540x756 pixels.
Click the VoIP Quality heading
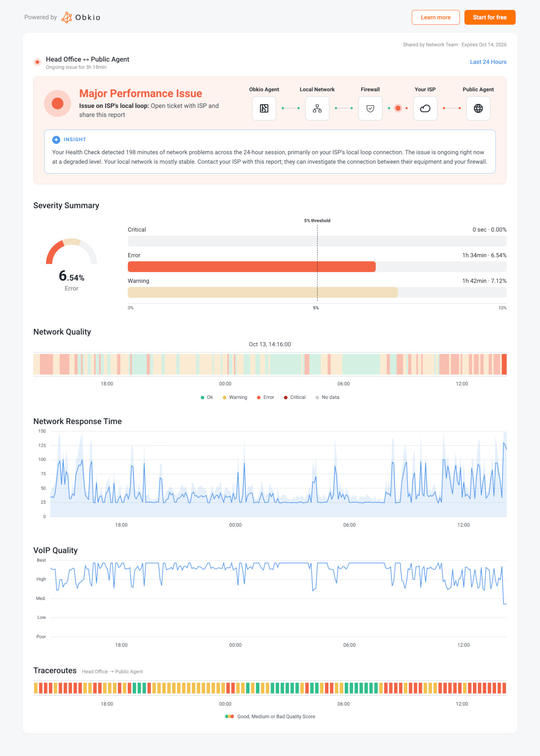[55, 550]
